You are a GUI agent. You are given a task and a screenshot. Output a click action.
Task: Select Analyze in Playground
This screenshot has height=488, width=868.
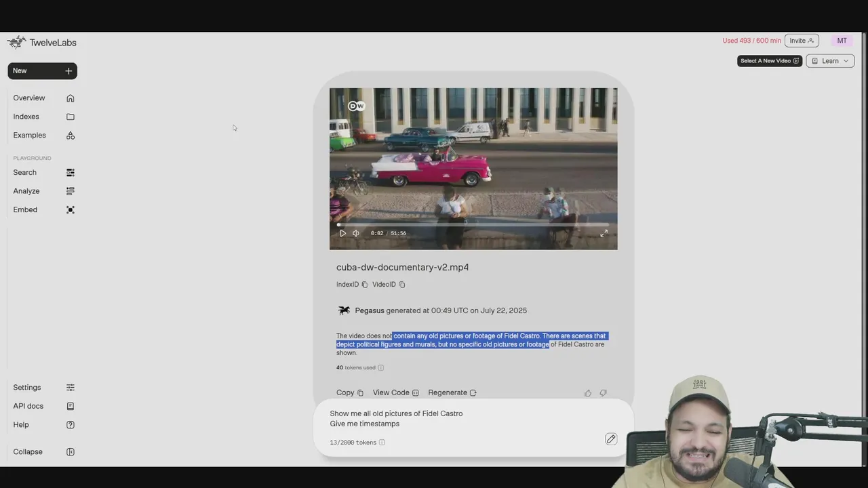pos(43,191)
